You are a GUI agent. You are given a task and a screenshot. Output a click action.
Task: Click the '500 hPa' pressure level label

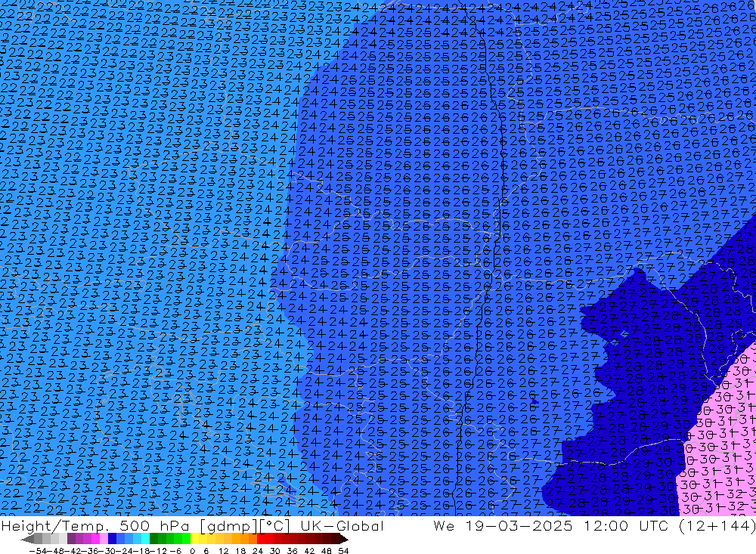tap(153, 525)
